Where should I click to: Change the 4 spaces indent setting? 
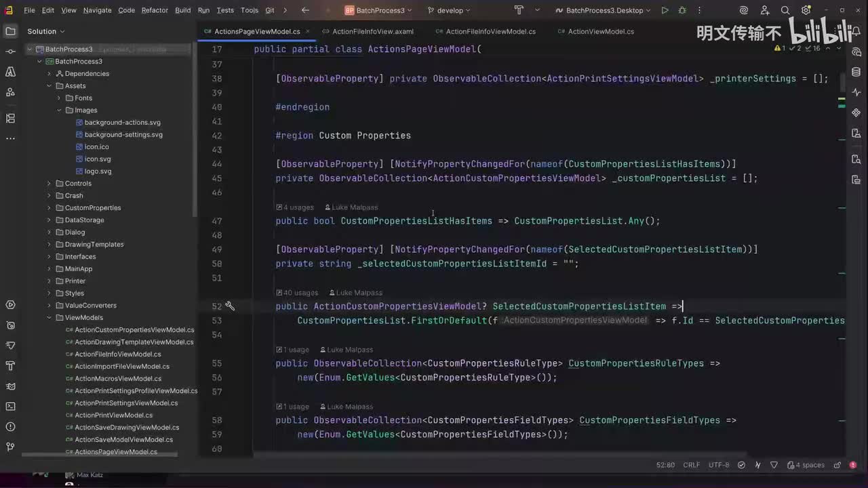(806, 465)
